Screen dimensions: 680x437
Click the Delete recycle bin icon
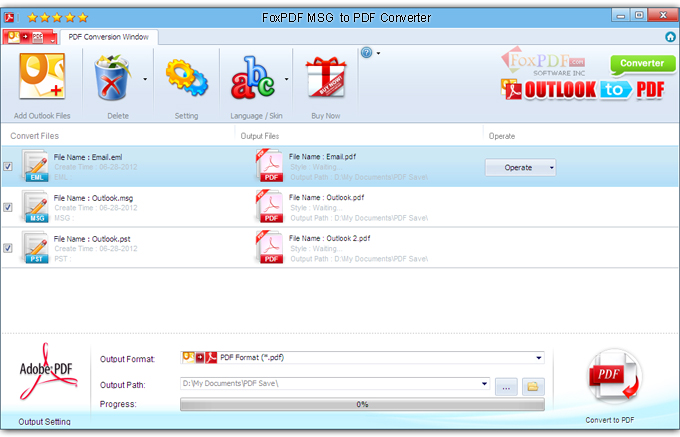click(112, 77)
